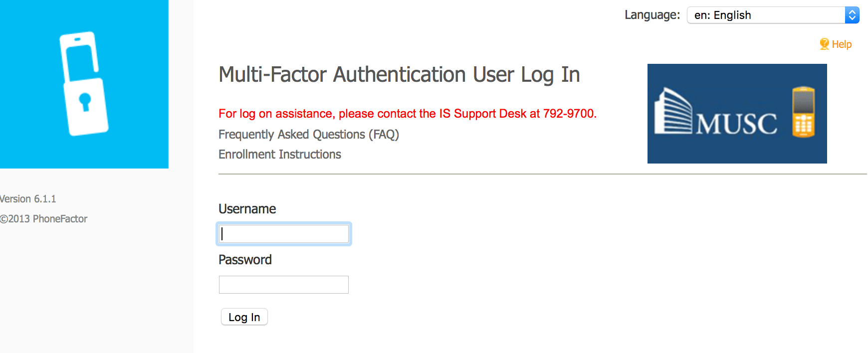Click the red IS Support Desk notice
Image resolution: width=868 pixels, height=353 pixels.
click(408, 114)
